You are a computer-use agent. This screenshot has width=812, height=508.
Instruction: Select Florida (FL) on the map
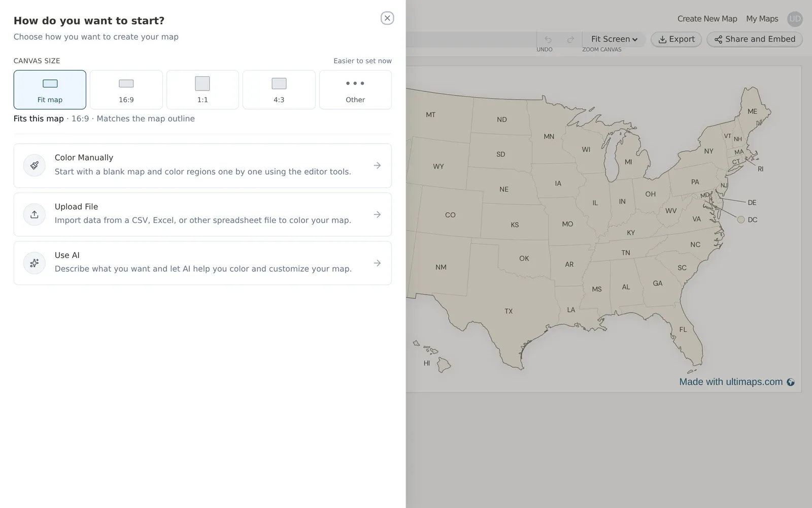point(683,329)
